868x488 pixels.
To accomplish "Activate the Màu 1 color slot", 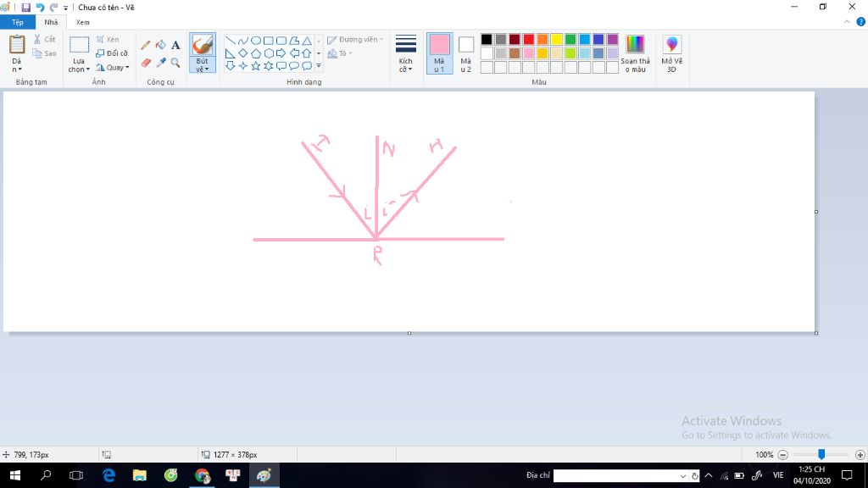I will [440, 53].
